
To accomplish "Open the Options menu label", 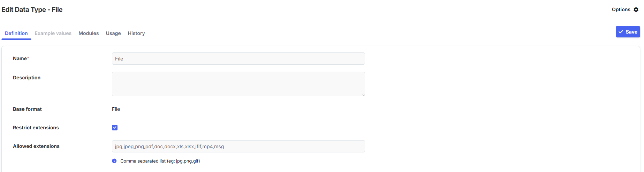I will tap(621, 9).
